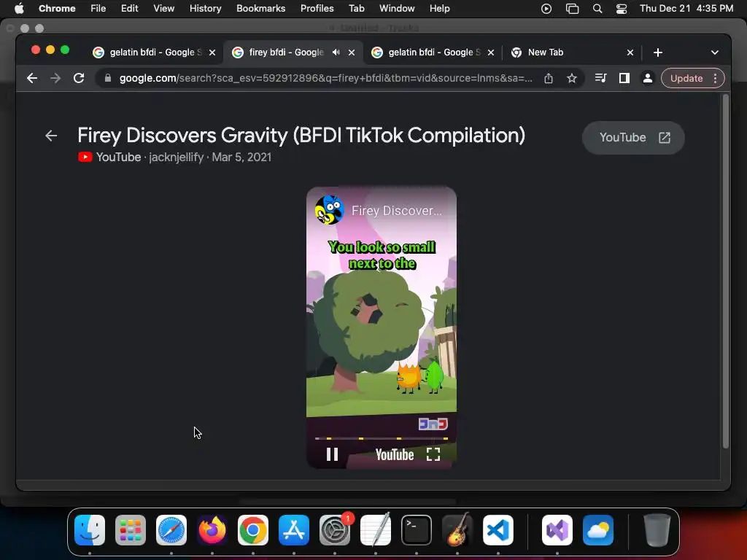Open Terminal from the dock
Screen dimensions: 747x560
(417, 530)
